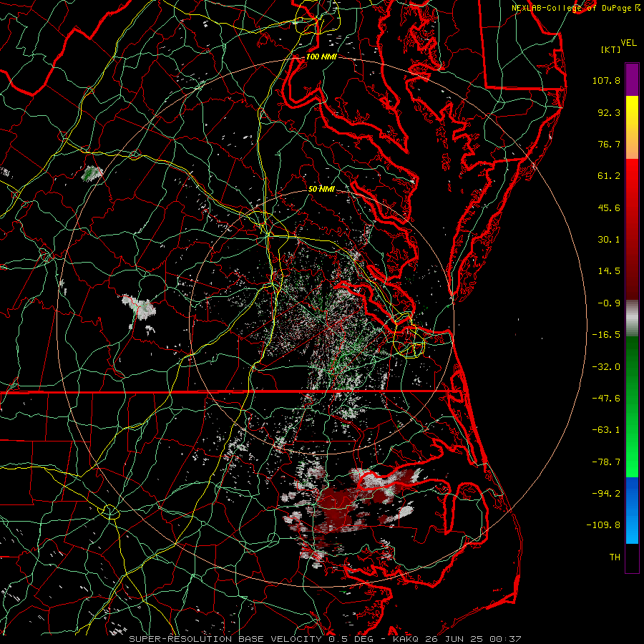Screen dimensions: 644x644
Task: Select the 30.1 value on velocity scale
Action: [x=609, y=240]
